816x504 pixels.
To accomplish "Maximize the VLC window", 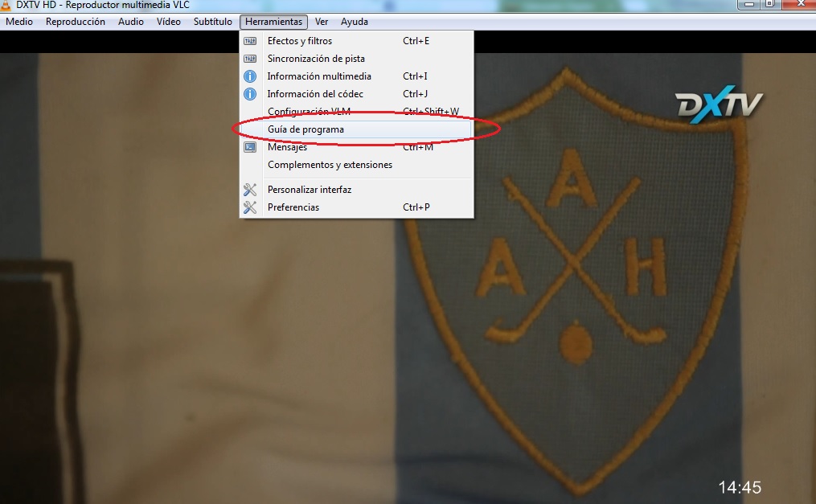I will point(770,4).
